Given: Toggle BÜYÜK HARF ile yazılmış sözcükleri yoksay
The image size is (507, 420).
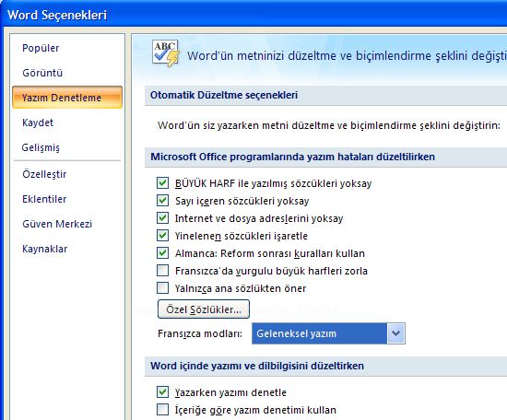Looking at the screenshot, I should [x=162, y=183].
